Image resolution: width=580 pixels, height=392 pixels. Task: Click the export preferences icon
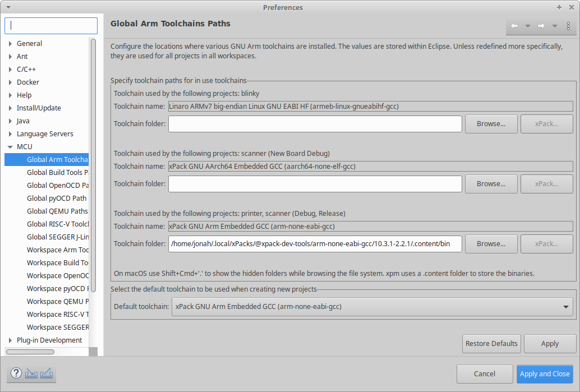(47, 373)
